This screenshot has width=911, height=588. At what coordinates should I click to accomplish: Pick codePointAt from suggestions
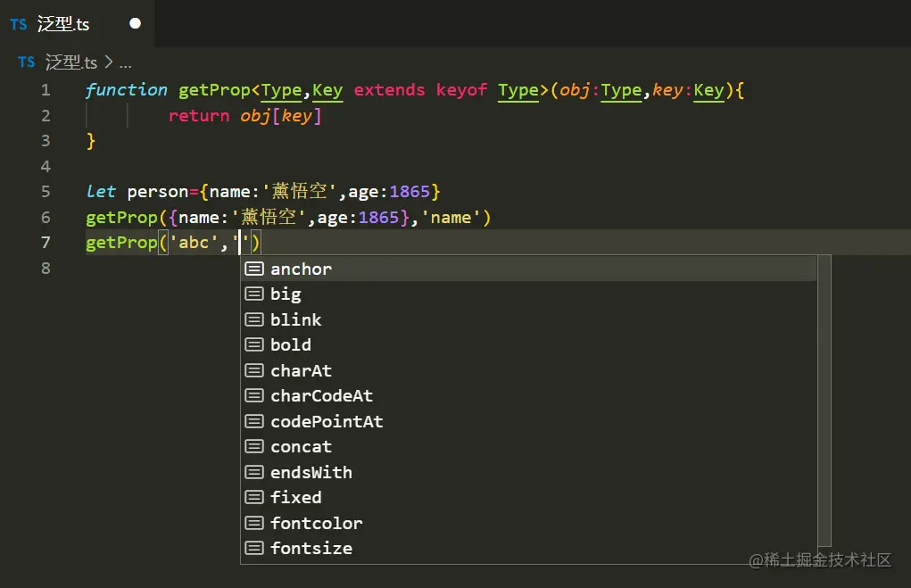coord(529,421)
